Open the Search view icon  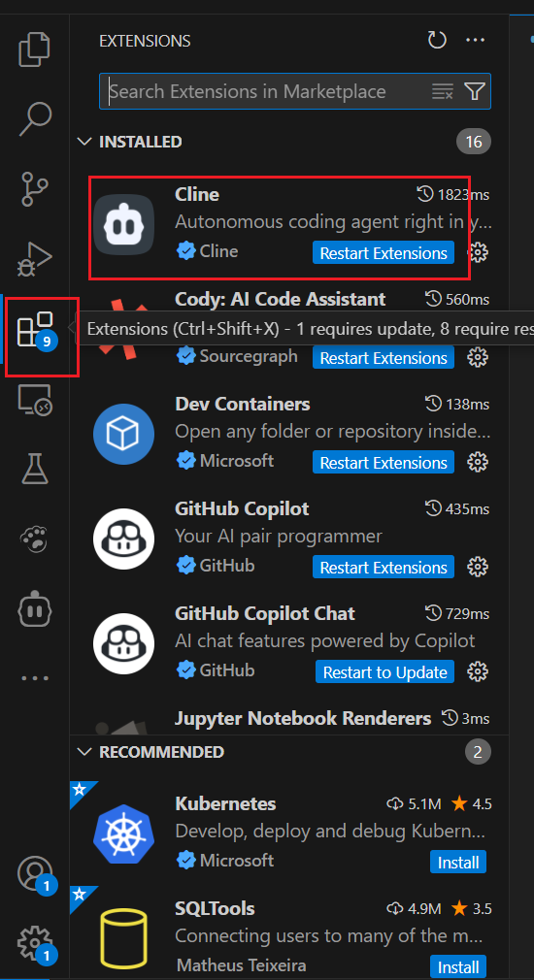(x=34, y=118)
